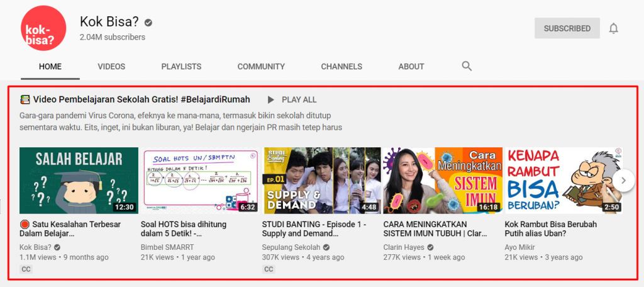The image size is (644, 287).
Task: Click the notification bell icon
Action: click(x=614, y=28)
